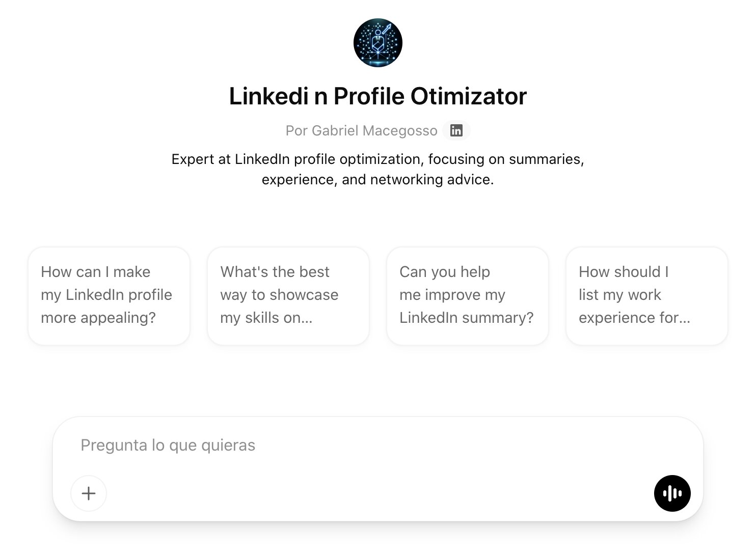The height and width of the screenshot is (555, 756).
Task: Click the Linkedin Profile Otimizator avatar image
Action: (x=377, y=43)
